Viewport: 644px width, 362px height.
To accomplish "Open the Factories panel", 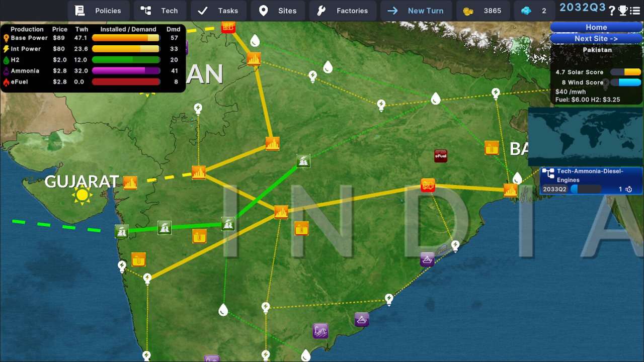I will [343, 11].
